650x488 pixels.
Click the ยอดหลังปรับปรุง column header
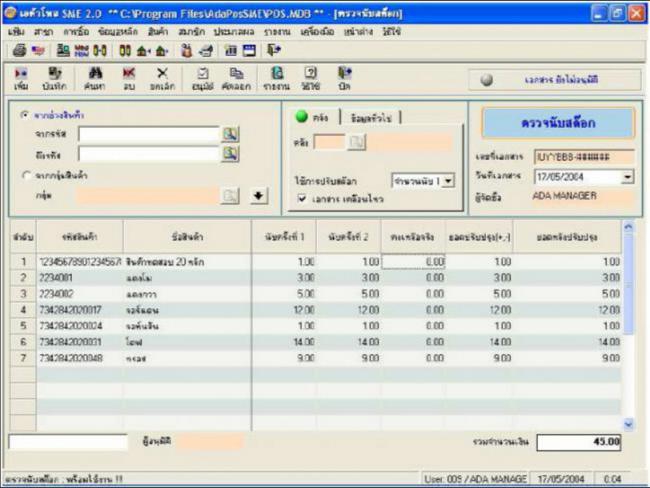pyautogui.click(x=567, y=237)
